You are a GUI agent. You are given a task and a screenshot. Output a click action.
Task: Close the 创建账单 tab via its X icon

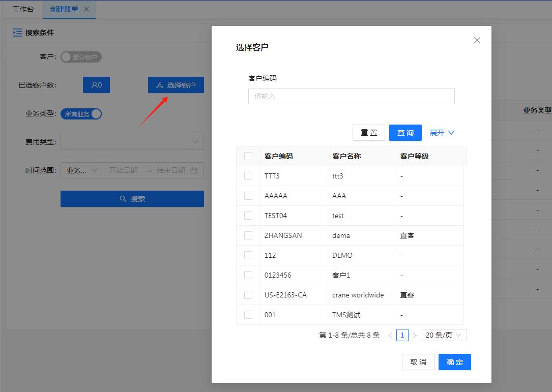86,9
